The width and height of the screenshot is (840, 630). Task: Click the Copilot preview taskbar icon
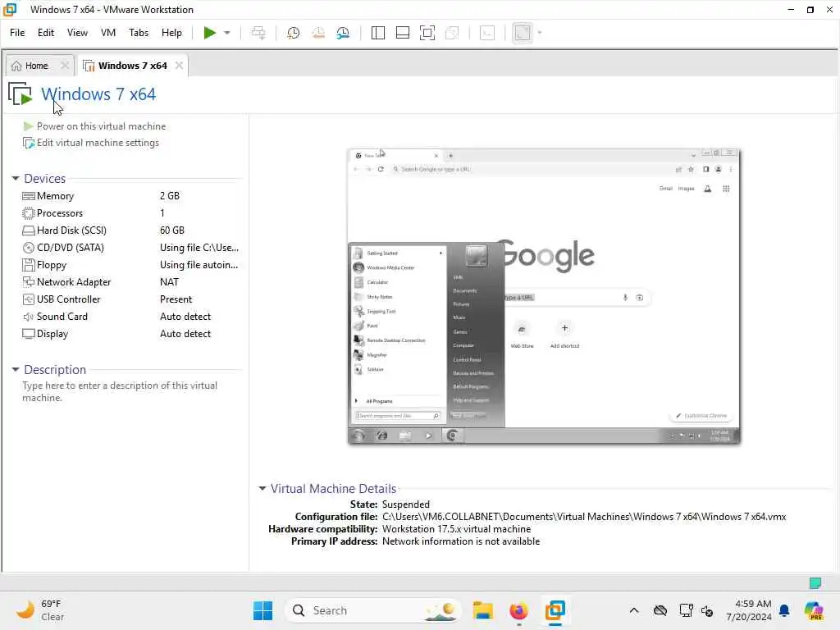click(x=814, y=610)
